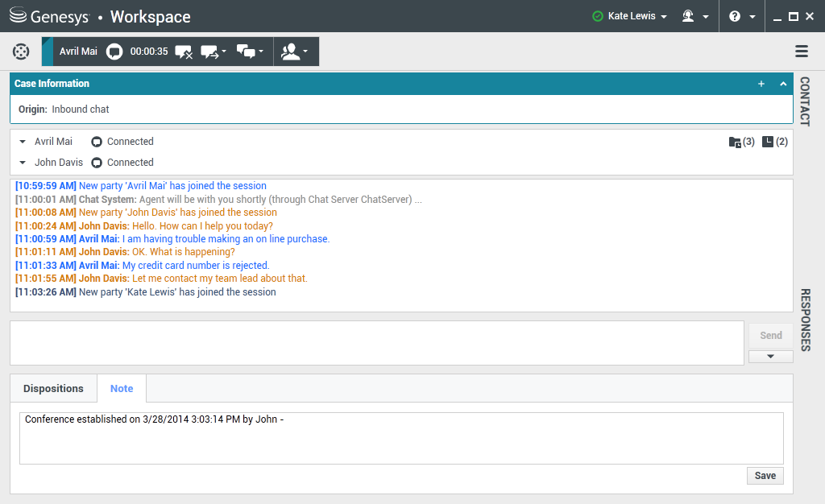This screenshot has height=504, width=825.
Task: Open the hamburger main menu
Action: 802,52
